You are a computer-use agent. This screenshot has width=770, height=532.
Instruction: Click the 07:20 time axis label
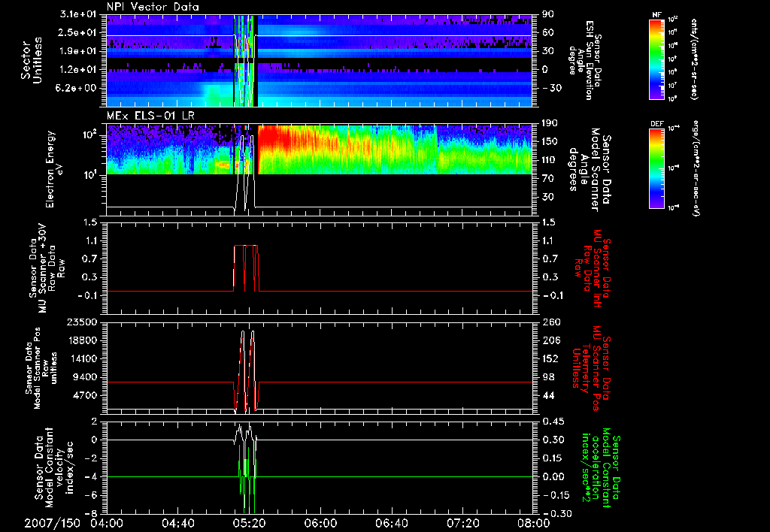pos(462,523)
